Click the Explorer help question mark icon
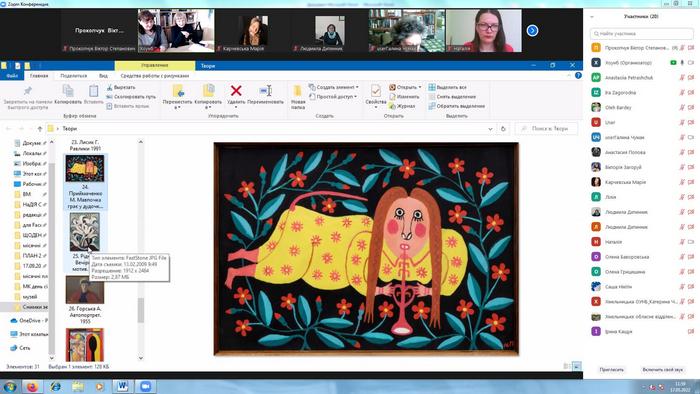700x394 pixels. pyautogui.click(x=578, y=75)
